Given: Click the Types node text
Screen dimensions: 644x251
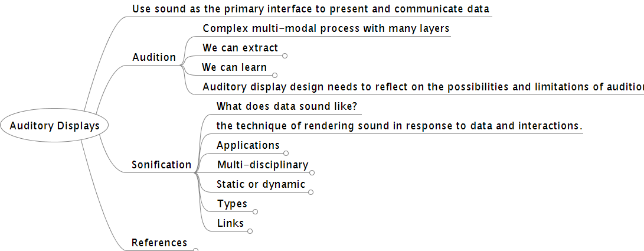Looking at the screenshot, I should 232,204.
